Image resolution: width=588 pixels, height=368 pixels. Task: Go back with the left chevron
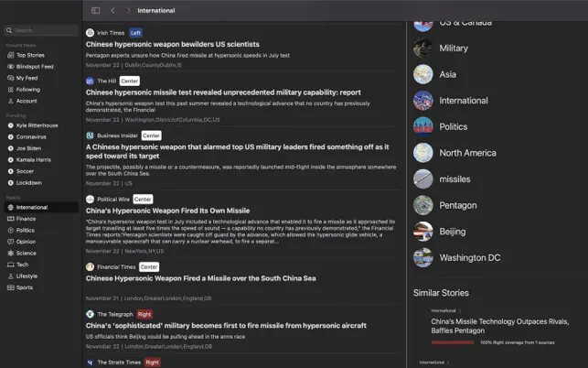coord(112,10)
